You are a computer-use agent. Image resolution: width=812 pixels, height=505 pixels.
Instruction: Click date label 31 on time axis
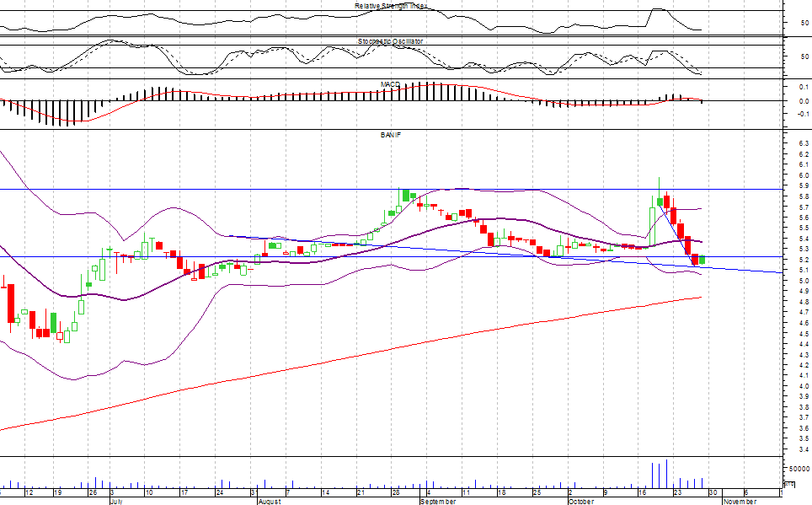(254, 492)
